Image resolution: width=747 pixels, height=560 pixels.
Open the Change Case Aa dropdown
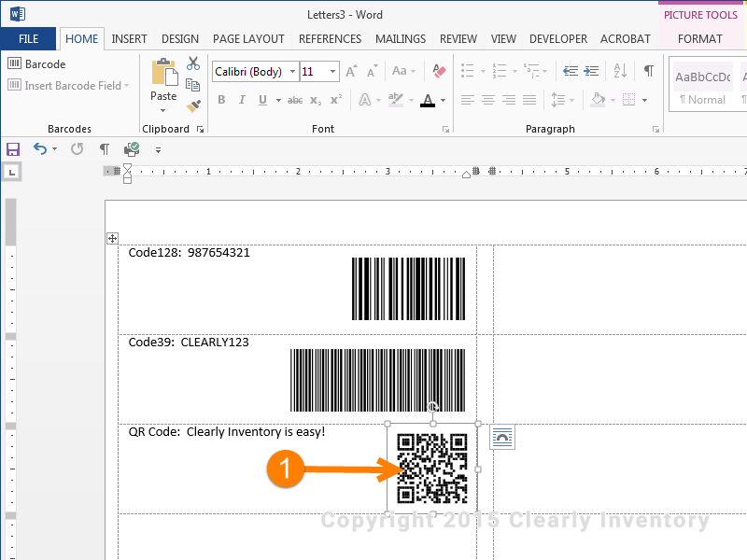tap(403, 71)
